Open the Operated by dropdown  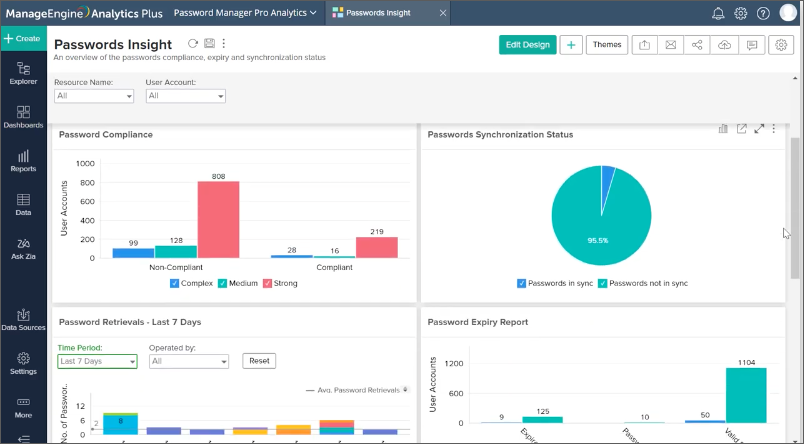point(189,361)
